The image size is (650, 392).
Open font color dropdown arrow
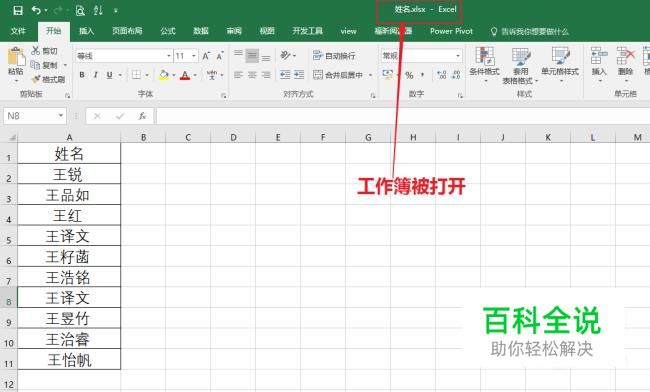[x=195, y=75]
